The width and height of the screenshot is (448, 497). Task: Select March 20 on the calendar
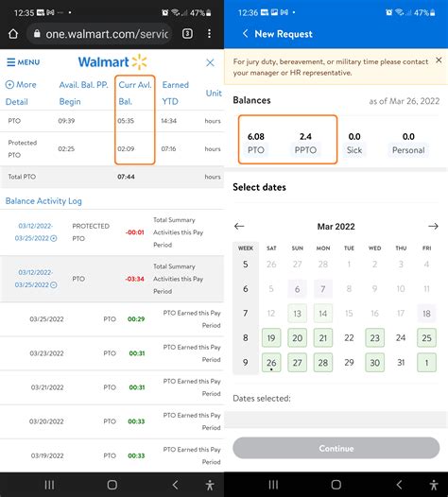(x=297, y=338)
